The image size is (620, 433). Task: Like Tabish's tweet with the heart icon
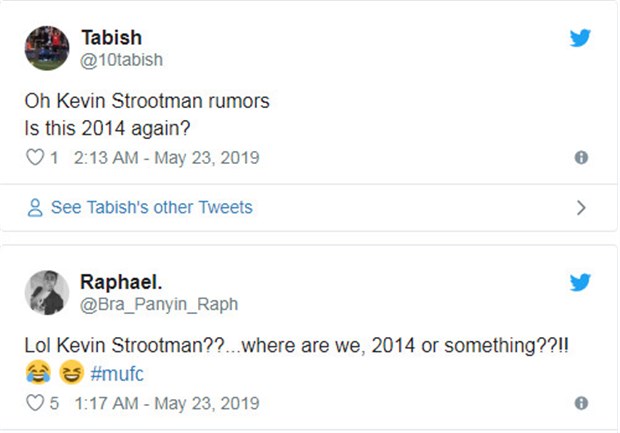(x=35, y=157)
